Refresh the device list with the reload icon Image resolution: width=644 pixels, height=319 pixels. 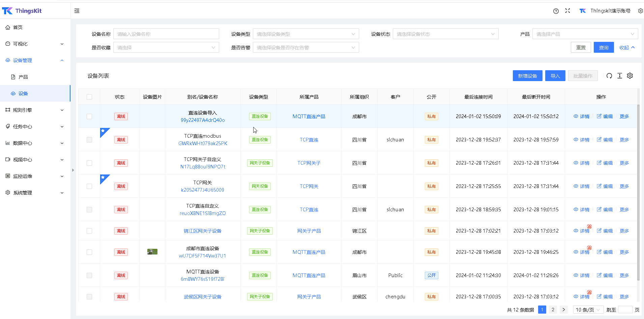coord(609,76)
